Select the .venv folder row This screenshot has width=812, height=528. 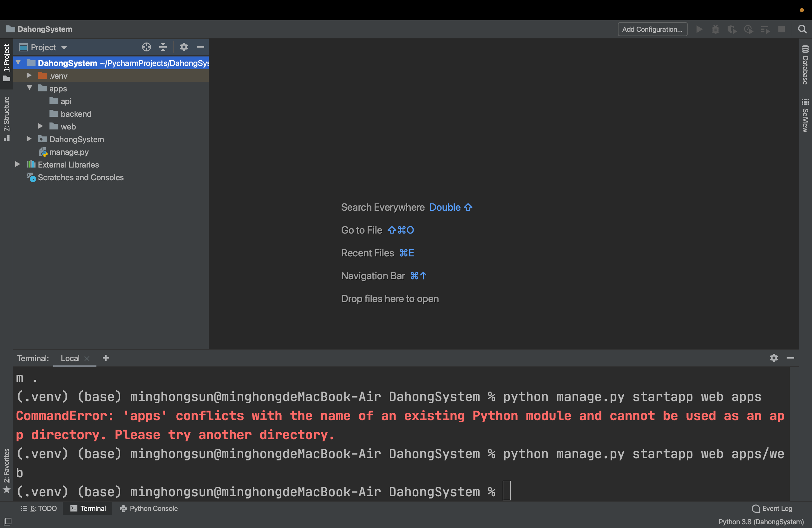point(111,76)
